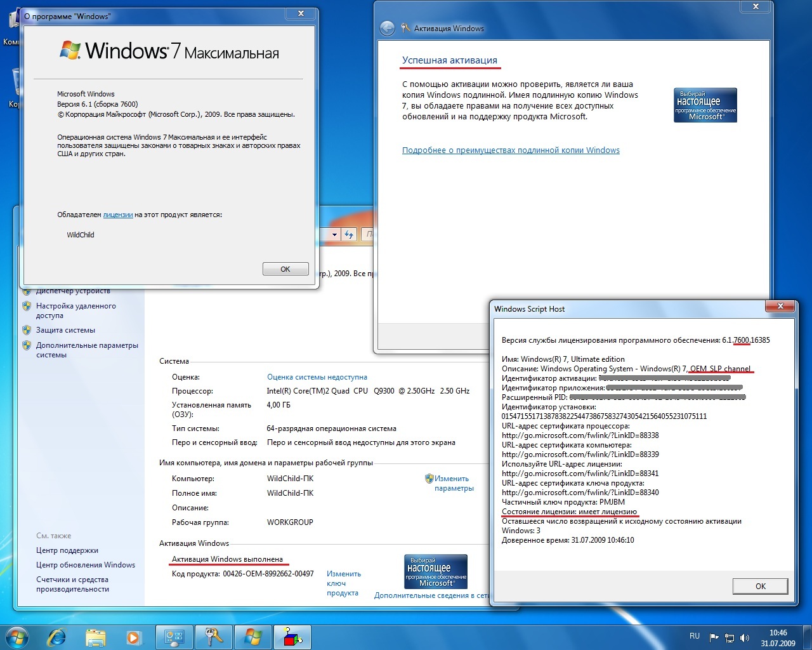The image size is (812, 650).
Task: Click the WildChild licensee name in About Windows
Action: click(81, 235)
